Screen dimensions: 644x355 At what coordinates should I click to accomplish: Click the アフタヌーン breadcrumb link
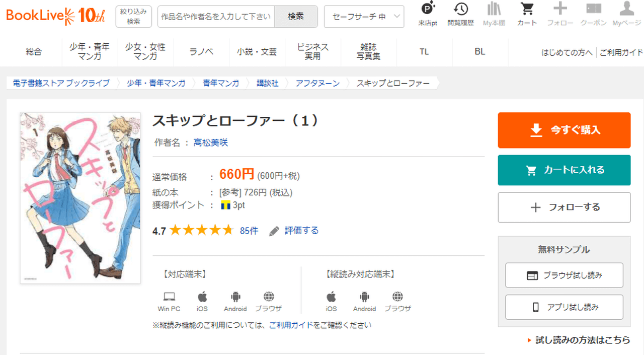317,83
